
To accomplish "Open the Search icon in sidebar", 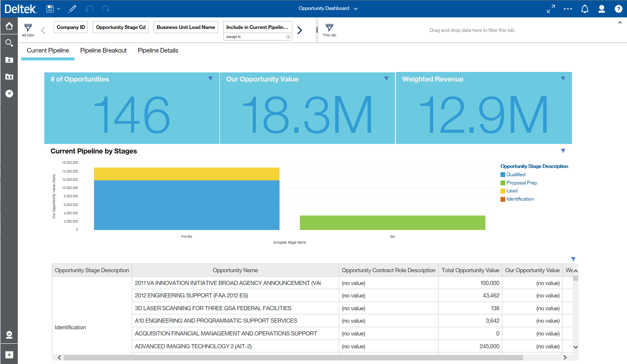I will [x=9, y=43].
